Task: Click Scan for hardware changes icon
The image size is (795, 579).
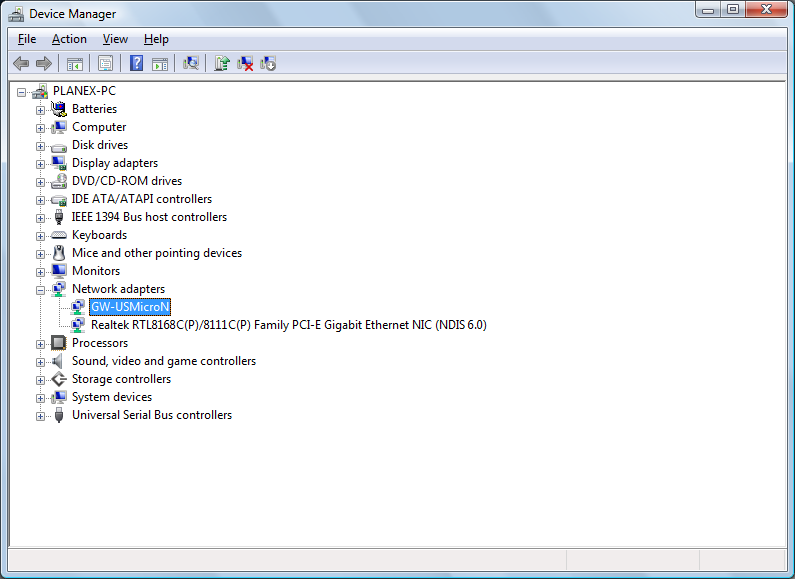Action: coord(191,63)
